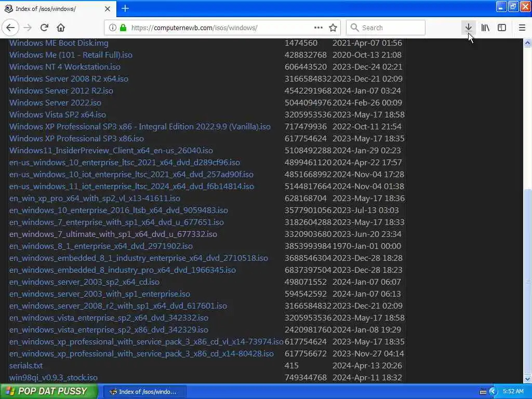
Task: Open the Firefox hamburger menu
Action: point(522,28)
